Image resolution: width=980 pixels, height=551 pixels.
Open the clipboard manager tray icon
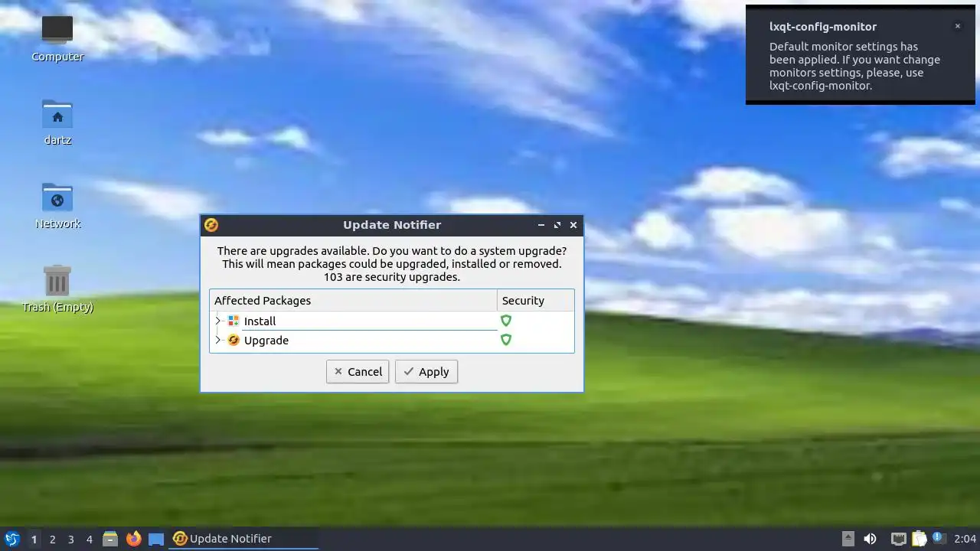[919, 539]
